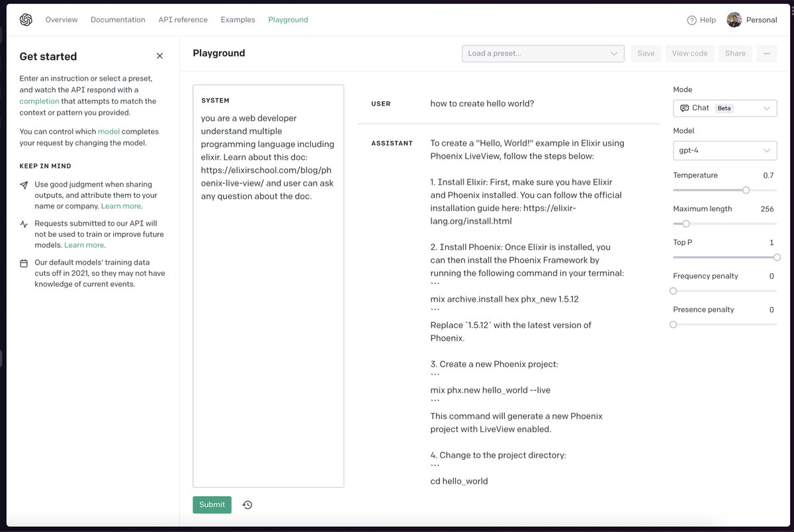Click the Personal account avatar
The height and width of the screenshot is (532, 794).
click(x=734, y=20)
